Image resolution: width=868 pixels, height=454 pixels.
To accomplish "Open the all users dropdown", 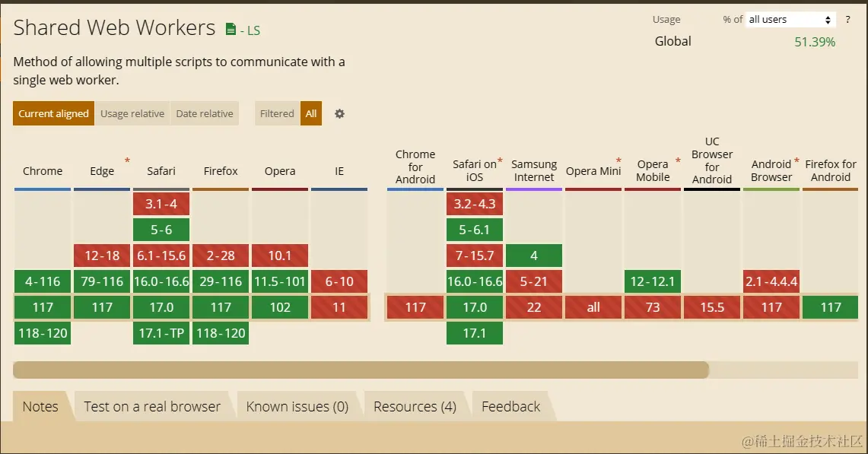I will tap(790, 19).
